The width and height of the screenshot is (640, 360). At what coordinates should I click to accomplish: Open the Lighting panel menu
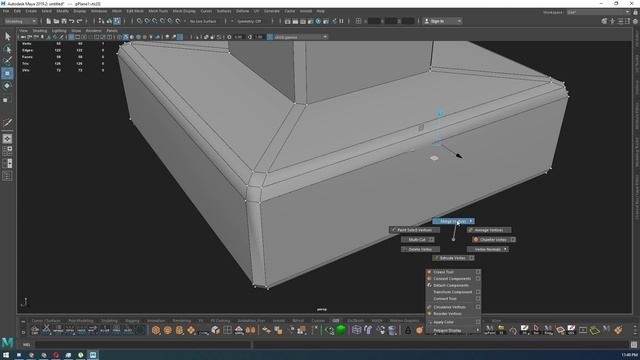[x=59, y=31]
